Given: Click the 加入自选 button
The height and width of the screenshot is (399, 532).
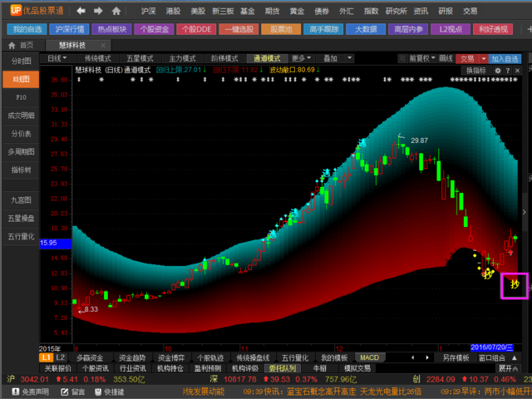Looking at the screenshot, I should point(505,59).
